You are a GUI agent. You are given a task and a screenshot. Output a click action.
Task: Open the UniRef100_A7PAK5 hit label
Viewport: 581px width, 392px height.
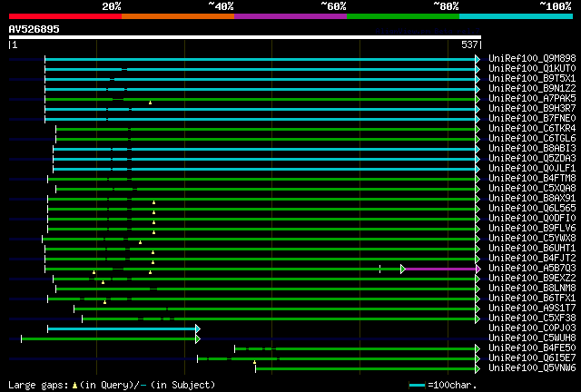[x=532, y=99]
